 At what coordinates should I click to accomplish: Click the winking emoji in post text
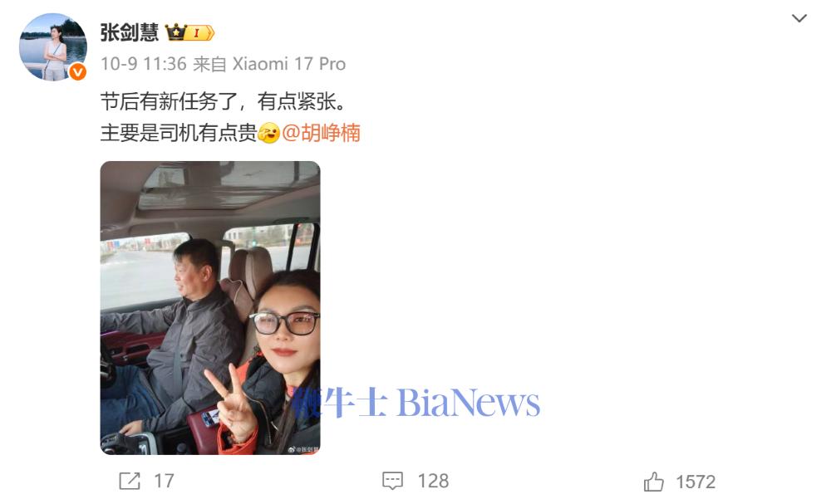[x=269, y=132]
